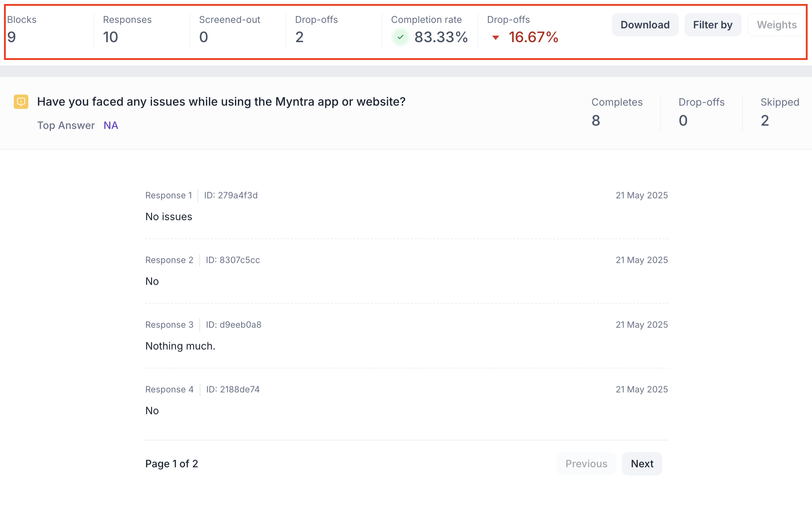Click the yellow open-text question icon
Screen dimensions: 812x511
click(x=21, y=102)
